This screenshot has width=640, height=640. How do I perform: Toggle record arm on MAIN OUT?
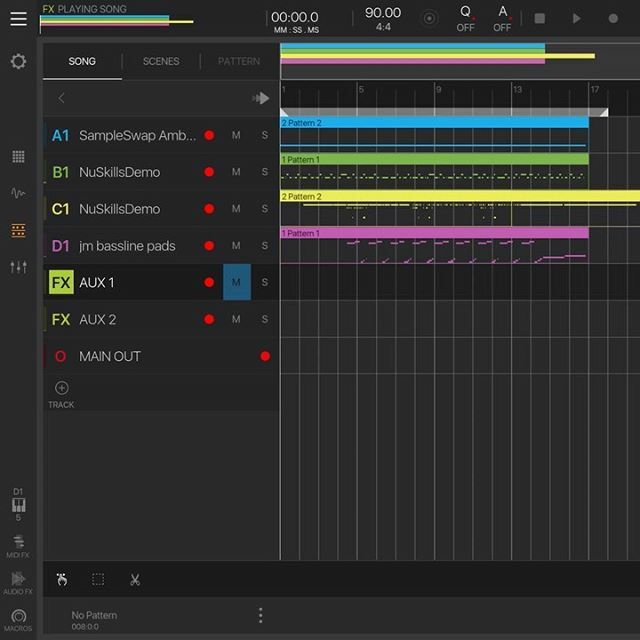(x=265, y=356)
